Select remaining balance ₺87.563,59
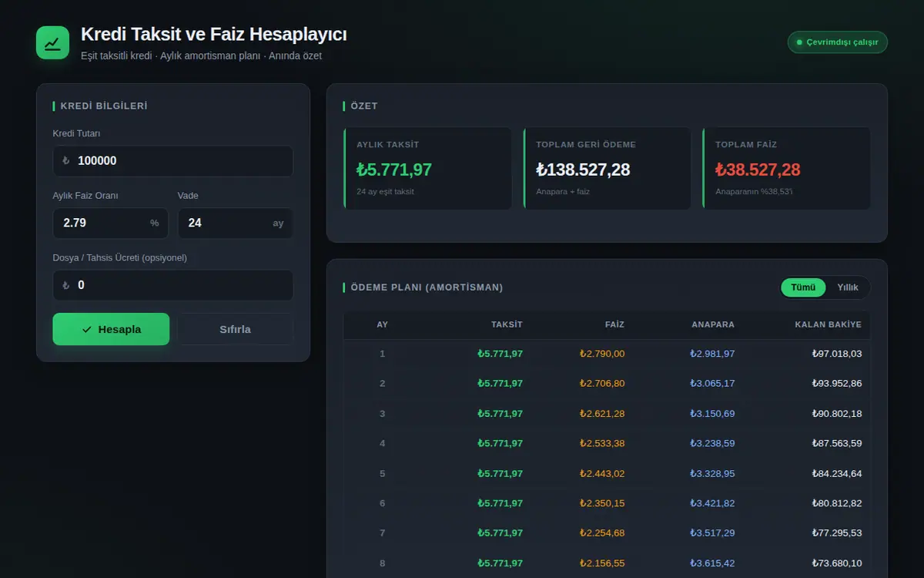Image resolution: width=924 pixels, height=578 pixels. coord(837,443)
